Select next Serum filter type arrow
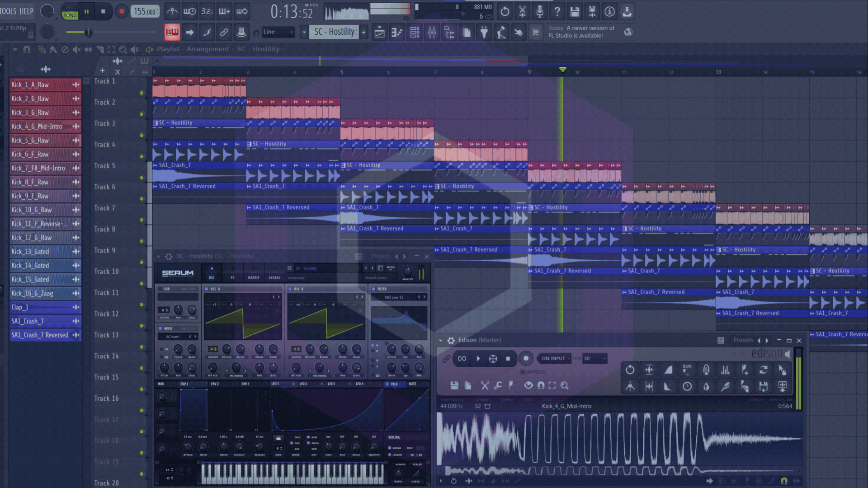Image resolution: width=868 pixels, height=488 pixels. click(424, 297)
